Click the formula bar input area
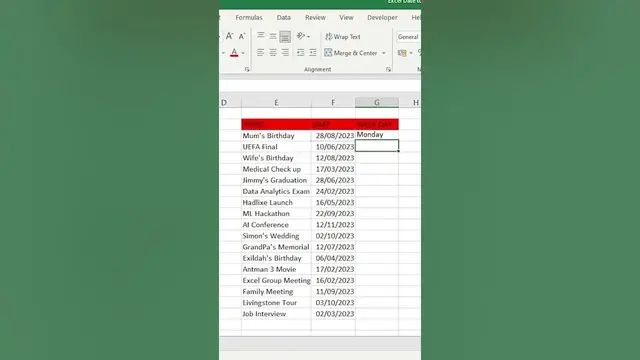The width and height of the screenshot is (640, 360). pos(320,86)
